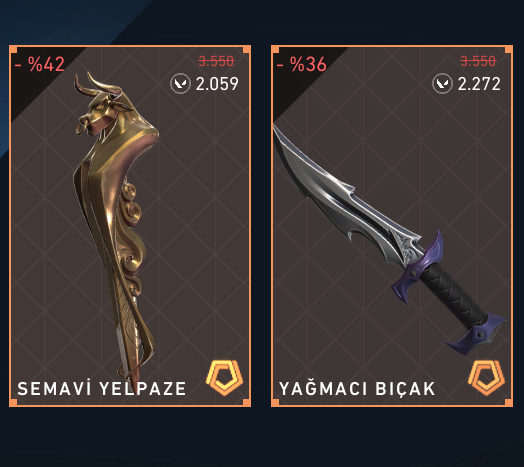524x467 pixels.
Task: Click the orange tier emblem on Yağmacı Bıçak
Action: [487, 377]
